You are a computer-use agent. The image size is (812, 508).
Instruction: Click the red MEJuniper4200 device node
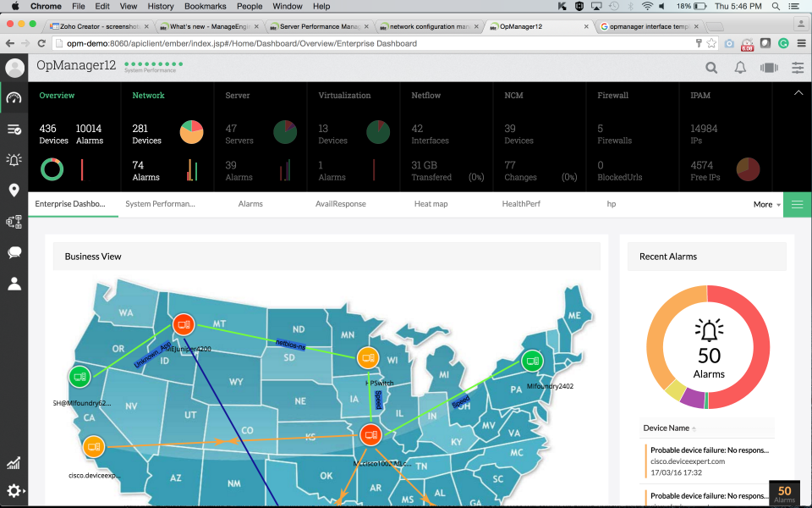(184, 325)
